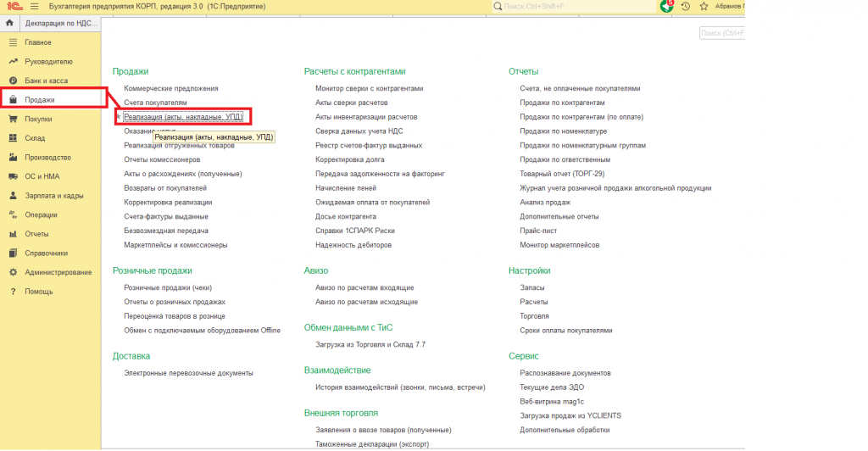This screenshot has height=451, width=868.
Task: Open the favorites star icon
Action: click(x=704, y=6)
